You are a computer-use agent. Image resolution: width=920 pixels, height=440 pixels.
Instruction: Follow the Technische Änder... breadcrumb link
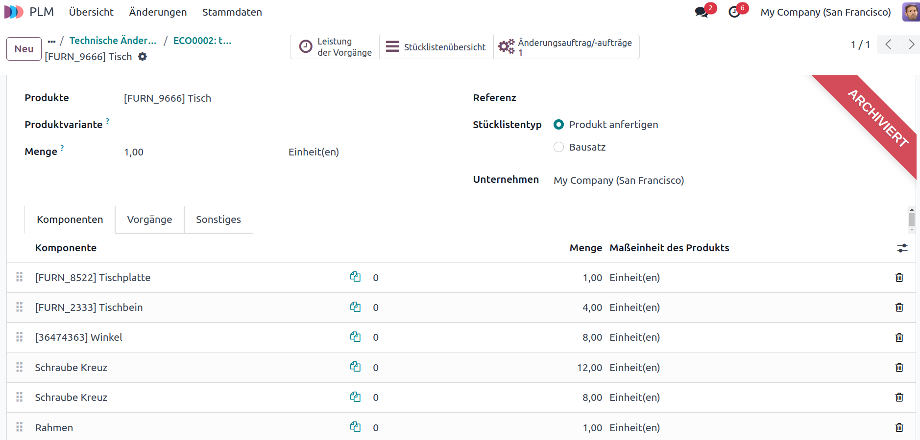[113, 41]
